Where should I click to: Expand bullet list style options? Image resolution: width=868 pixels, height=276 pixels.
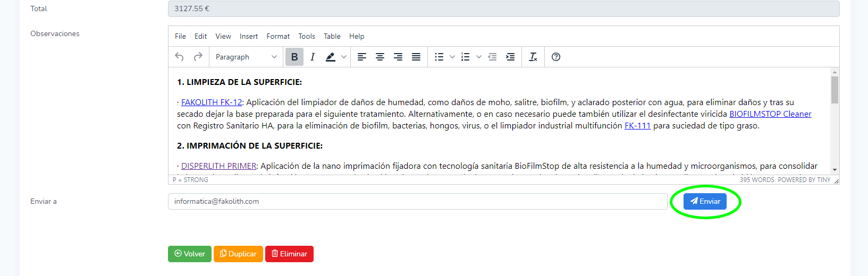(x=452, y=57)
